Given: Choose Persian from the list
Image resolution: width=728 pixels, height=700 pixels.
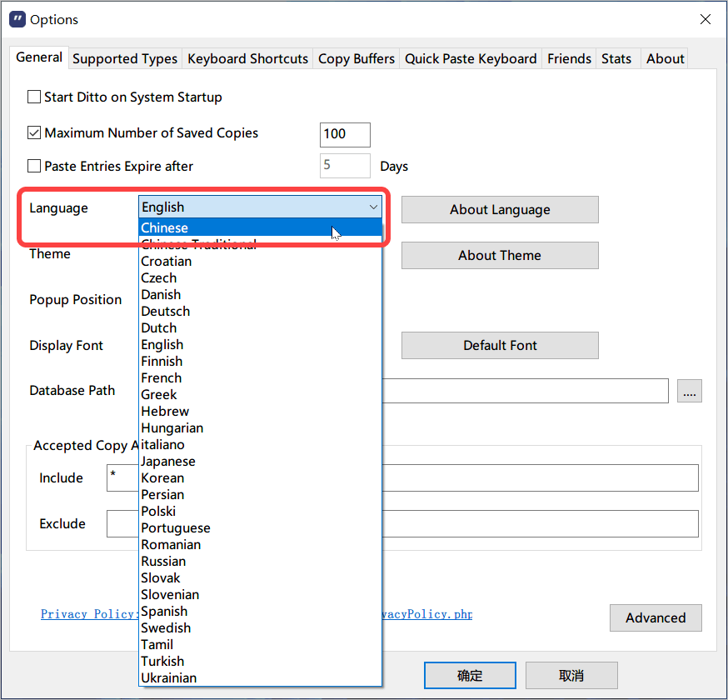Looking at the screenshot, I should click(x=260, y=495).
